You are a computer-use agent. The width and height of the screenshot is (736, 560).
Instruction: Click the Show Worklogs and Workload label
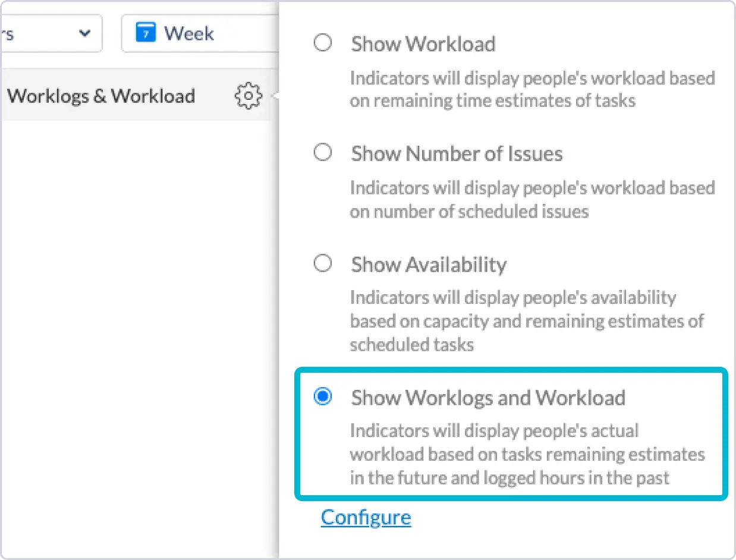click(x=487, y=397)
